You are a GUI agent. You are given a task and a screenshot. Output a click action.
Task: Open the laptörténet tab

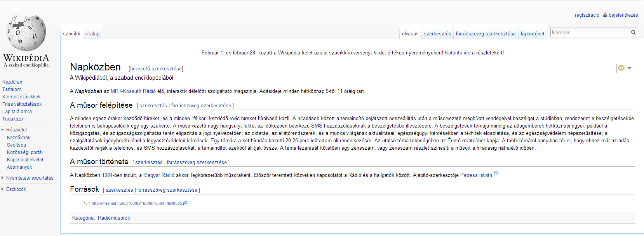tap(533, 34)
